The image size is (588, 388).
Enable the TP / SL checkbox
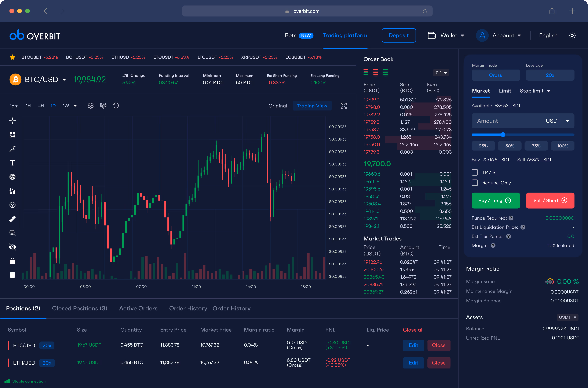point(475,172)
